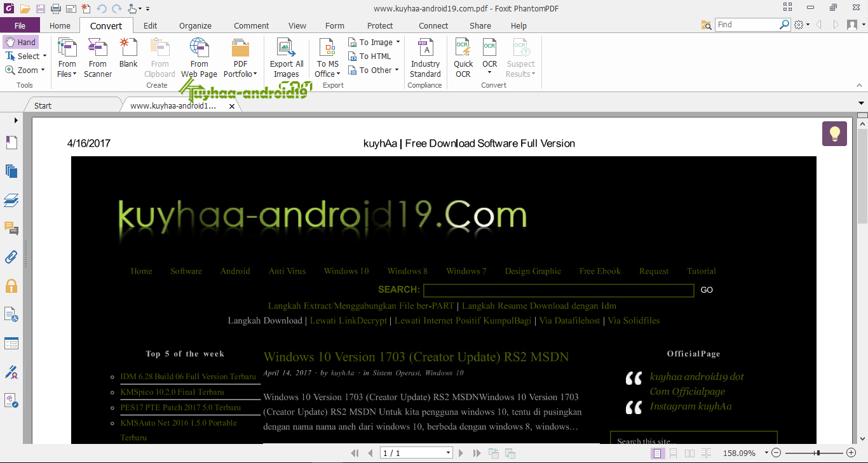The image size is (868, 463).
Task: Activate the Hand tool
Action: pos(21,42)
